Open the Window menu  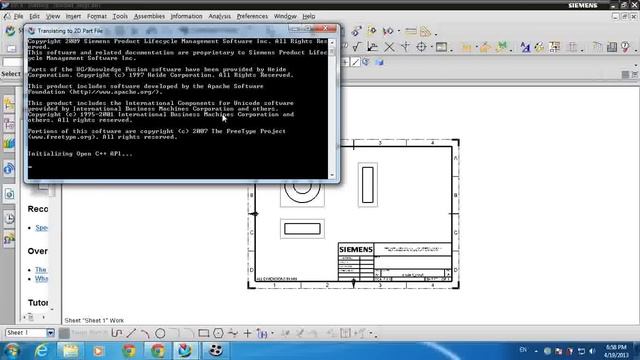[x=285, y=16]
